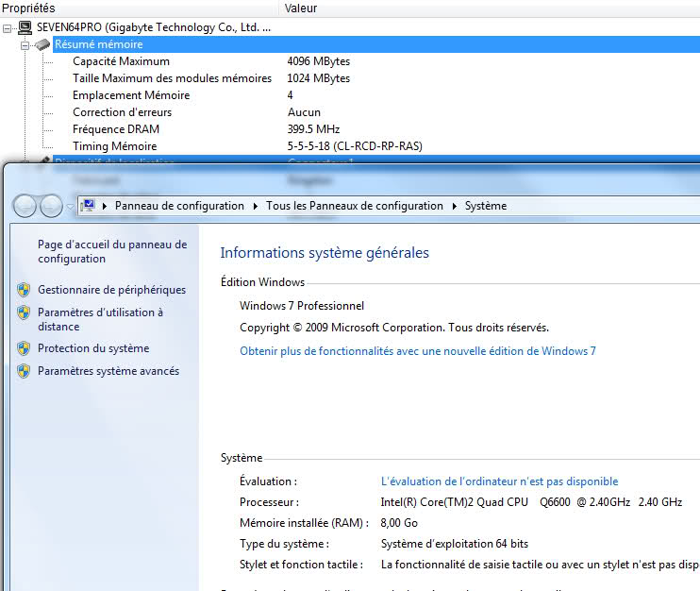Click the 399.5 MHz value
This screenshot has height=591, width=700.
313,129
